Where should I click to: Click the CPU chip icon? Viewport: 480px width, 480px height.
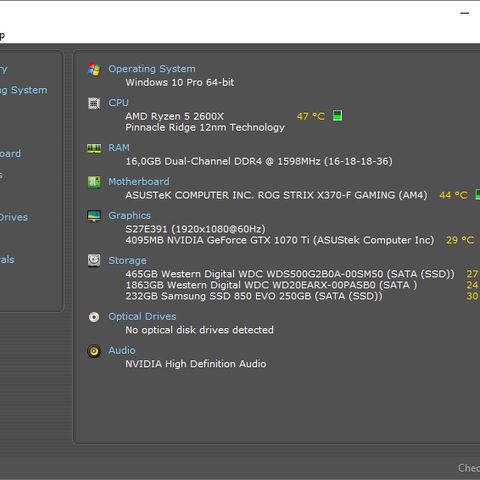coord(94,103)
